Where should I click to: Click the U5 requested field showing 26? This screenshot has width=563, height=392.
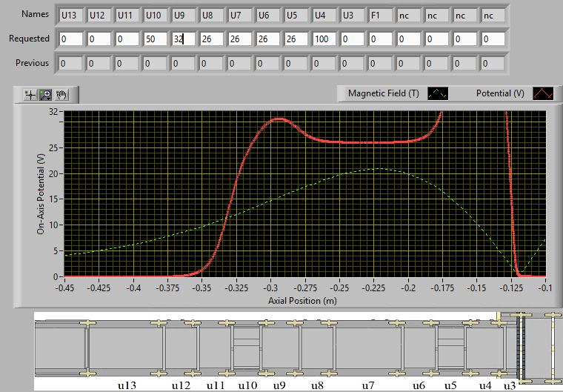click(x=296, y=39)
